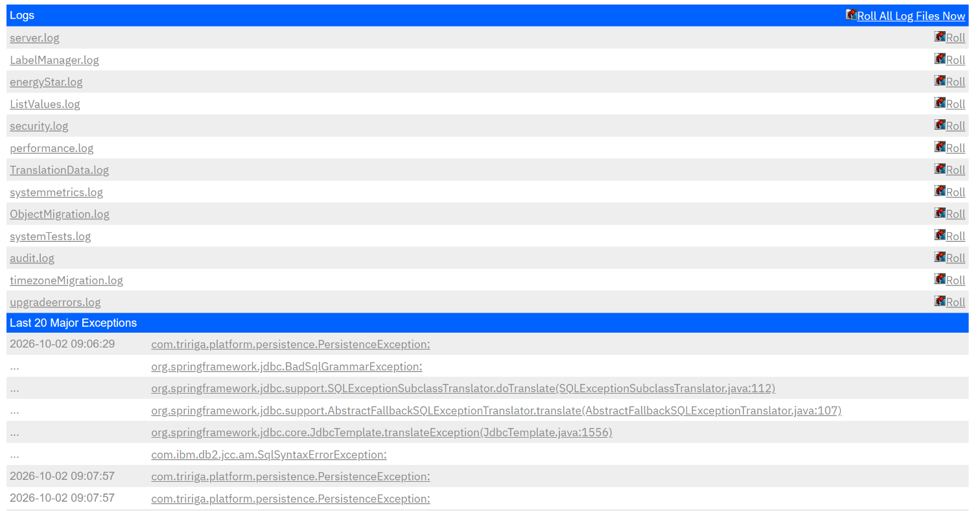
Task: Click the roll icon in the upgradeerrors.log row
Action: [x=940, y=301]
